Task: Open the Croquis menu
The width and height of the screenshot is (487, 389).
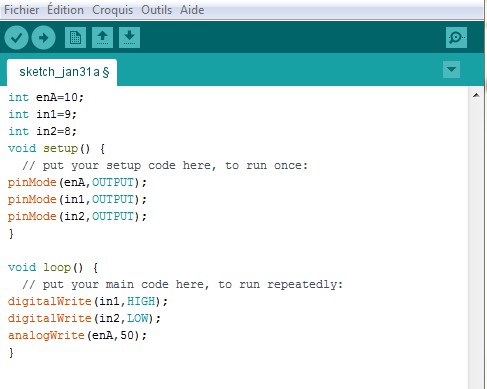Action: [112, 10]
